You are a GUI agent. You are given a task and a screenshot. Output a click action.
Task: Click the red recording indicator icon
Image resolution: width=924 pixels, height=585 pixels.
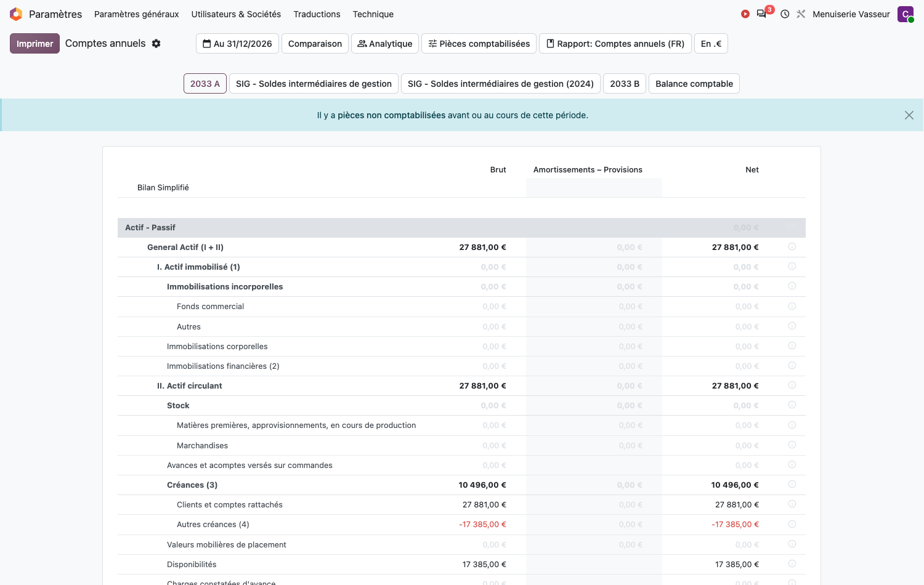745,14
